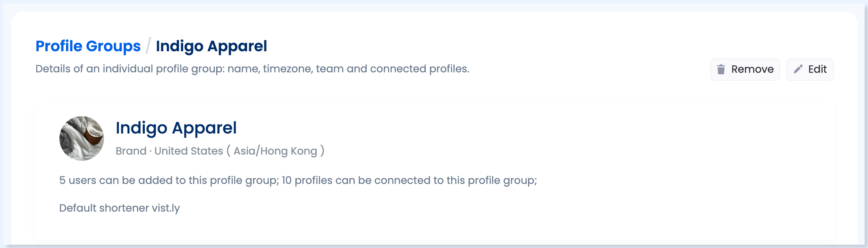Click the Edit button label
Viewport: 868px width, 248px height.
coord(817,69)
